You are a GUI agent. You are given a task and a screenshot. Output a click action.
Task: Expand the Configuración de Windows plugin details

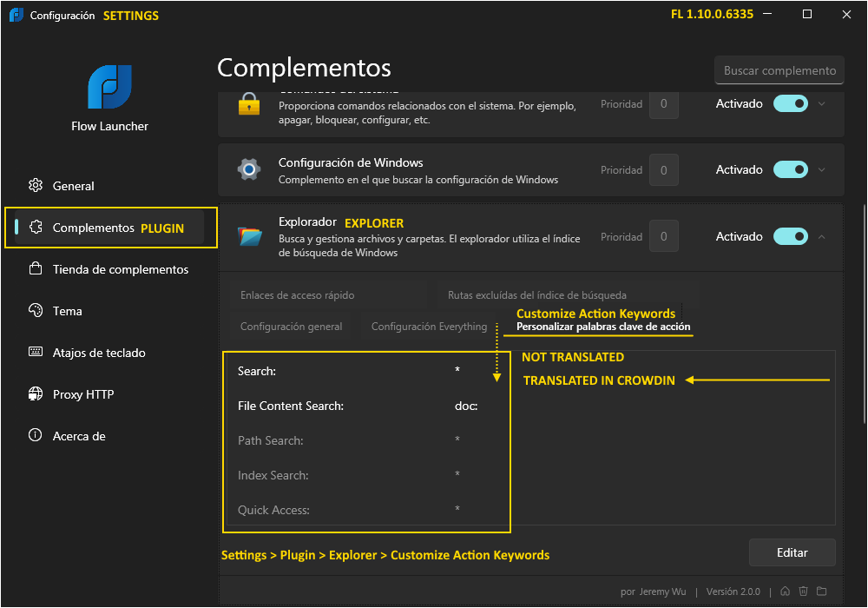pyautogui.click(x=821, y=169)
